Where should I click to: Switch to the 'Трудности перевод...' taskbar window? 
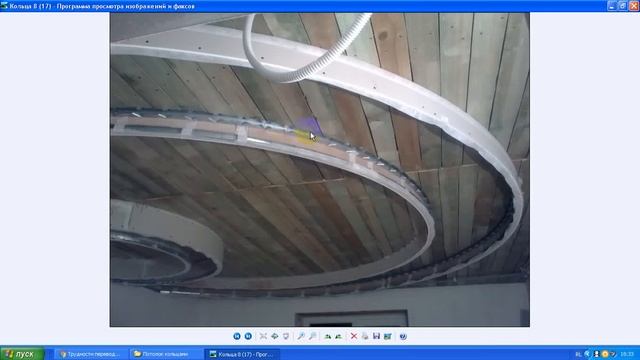tap(91, 354)
